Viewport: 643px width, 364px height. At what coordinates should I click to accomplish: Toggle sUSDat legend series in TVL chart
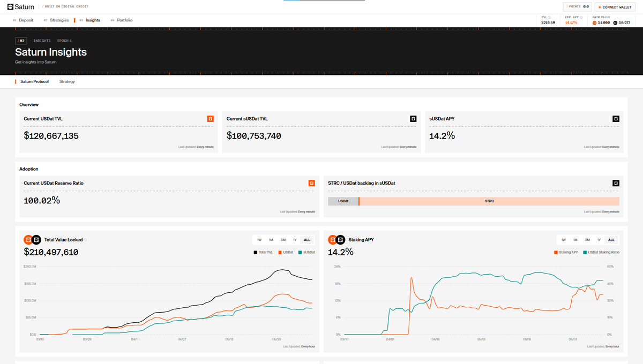coord(306,252)
